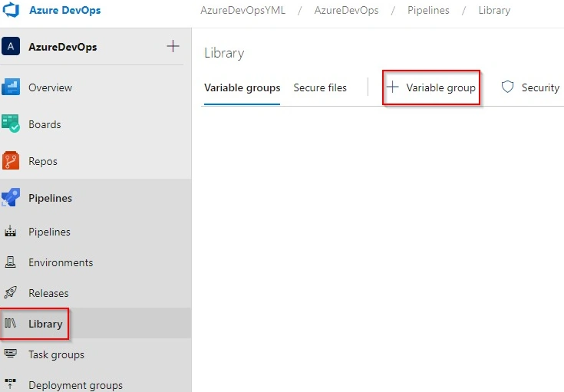Open the AzureDevOps project name
Image resolution: width=564 pixels, height=392 pixels.
pos(63,47)
